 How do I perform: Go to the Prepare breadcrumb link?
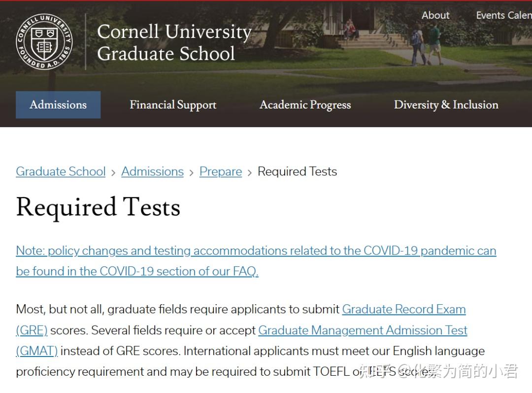pyautogui.click(x=221, y=172)
